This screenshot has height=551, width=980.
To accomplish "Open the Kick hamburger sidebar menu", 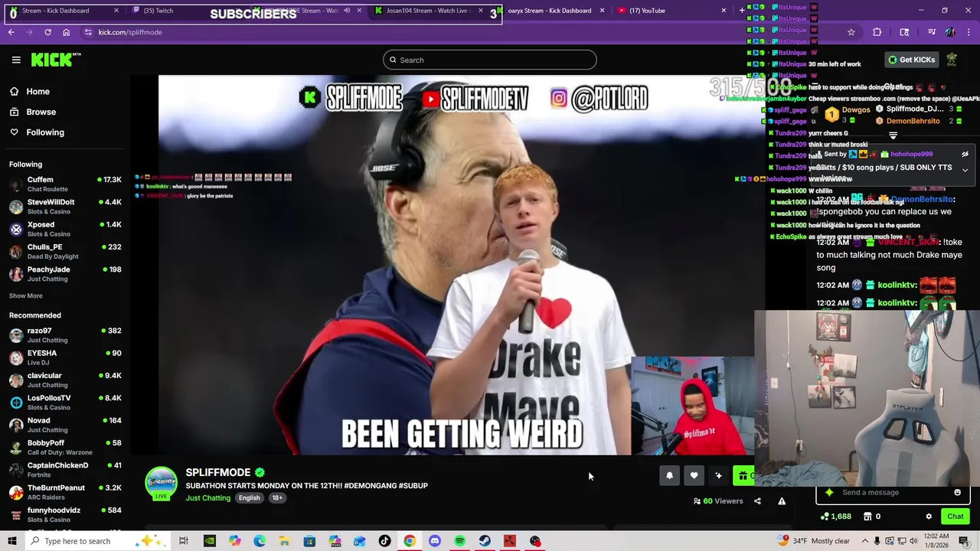I will coord(16,60).
